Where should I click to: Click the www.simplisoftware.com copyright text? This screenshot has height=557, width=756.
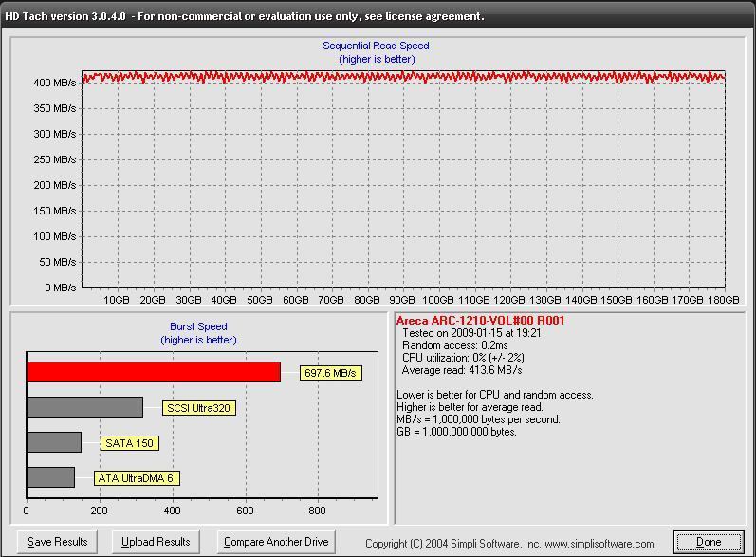pos(599,544)
